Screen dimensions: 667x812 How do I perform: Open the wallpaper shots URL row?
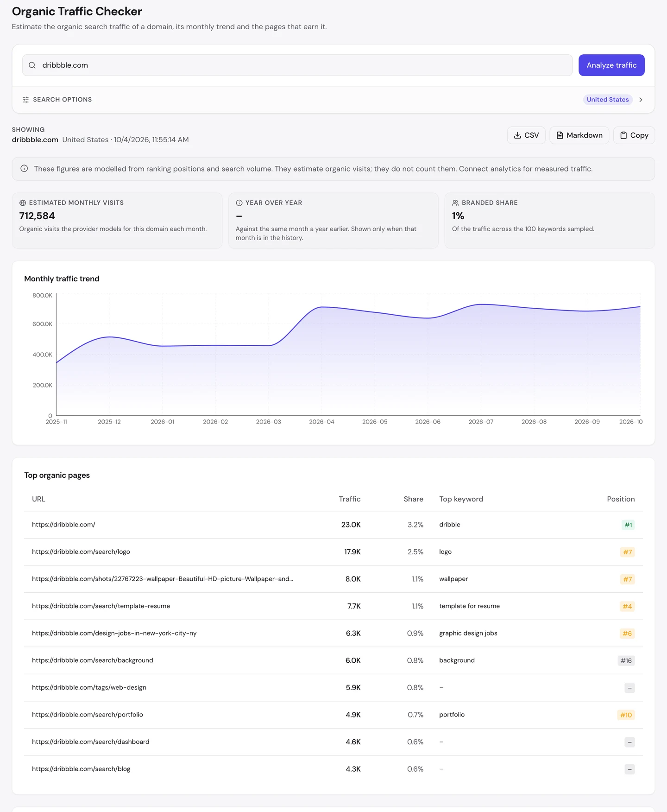click(162, 579)
